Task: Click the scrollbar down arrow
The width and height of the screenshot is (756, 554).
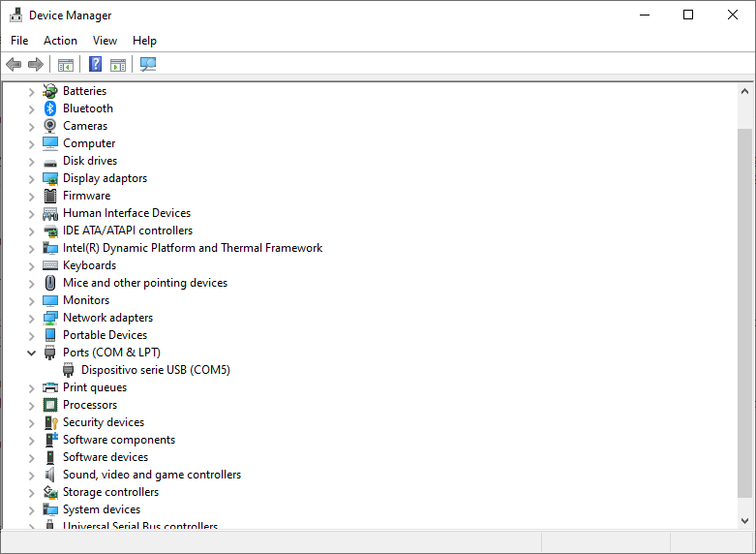Action: (744, 521)
